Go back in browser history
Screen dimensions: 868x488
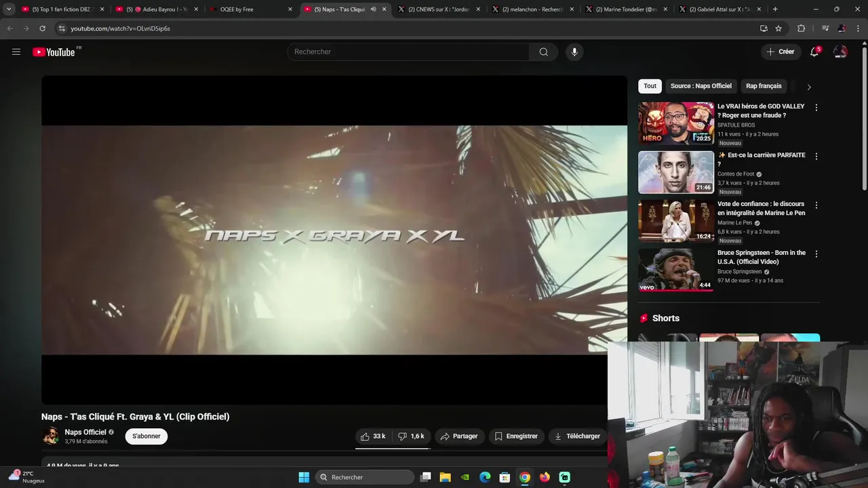click(x=9, y=28)
